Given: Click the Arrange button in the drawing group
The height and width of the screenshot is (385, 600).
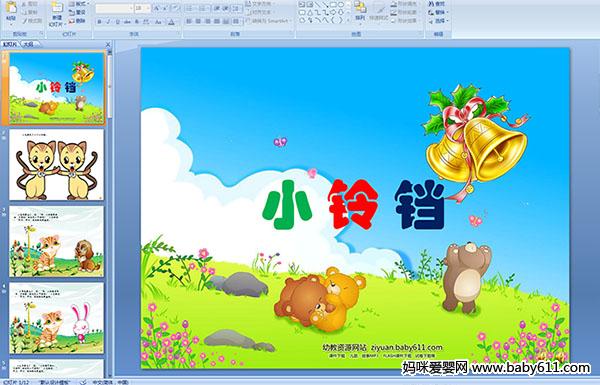Looking at the screenshot, I should [x=360, y=11].
